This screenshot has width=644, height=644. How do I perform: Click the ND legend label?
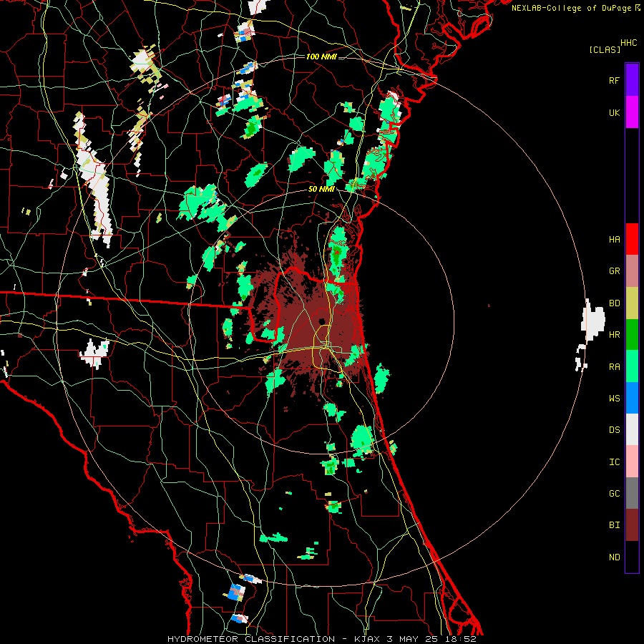614,557
